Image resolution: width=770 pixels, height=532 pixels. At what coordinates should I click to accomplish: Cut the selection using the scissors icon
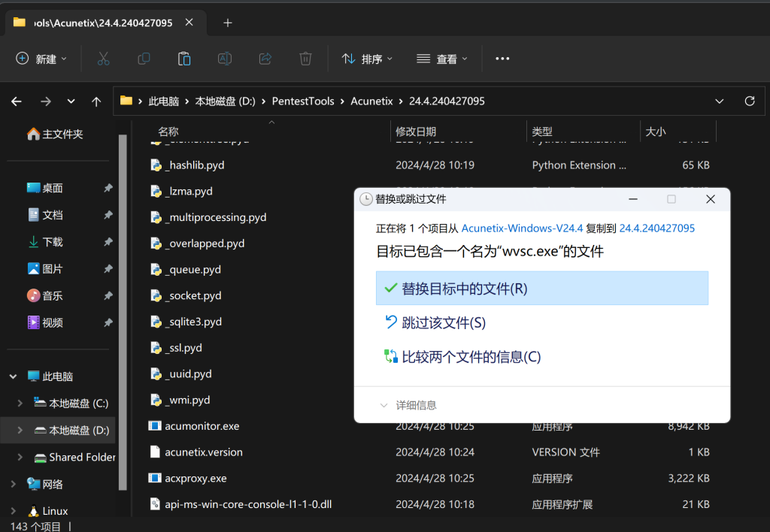103,58
